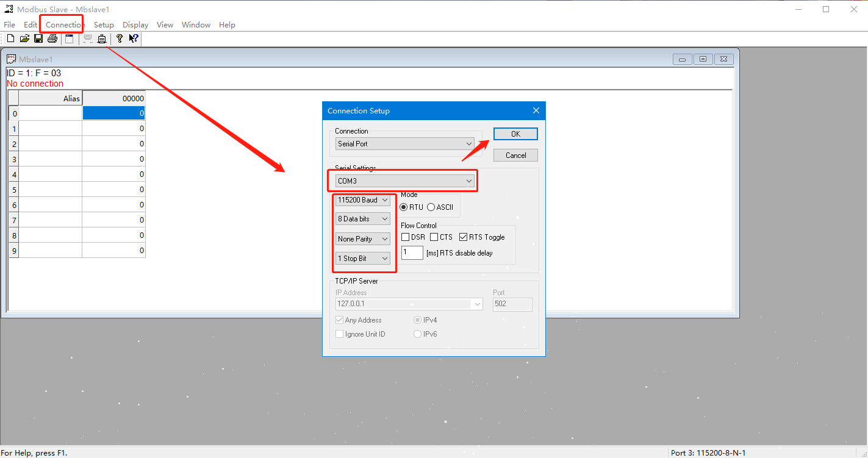Click the yellow question mark About icon
Viewport: 868px width, 458px height.
click(120, 39)
